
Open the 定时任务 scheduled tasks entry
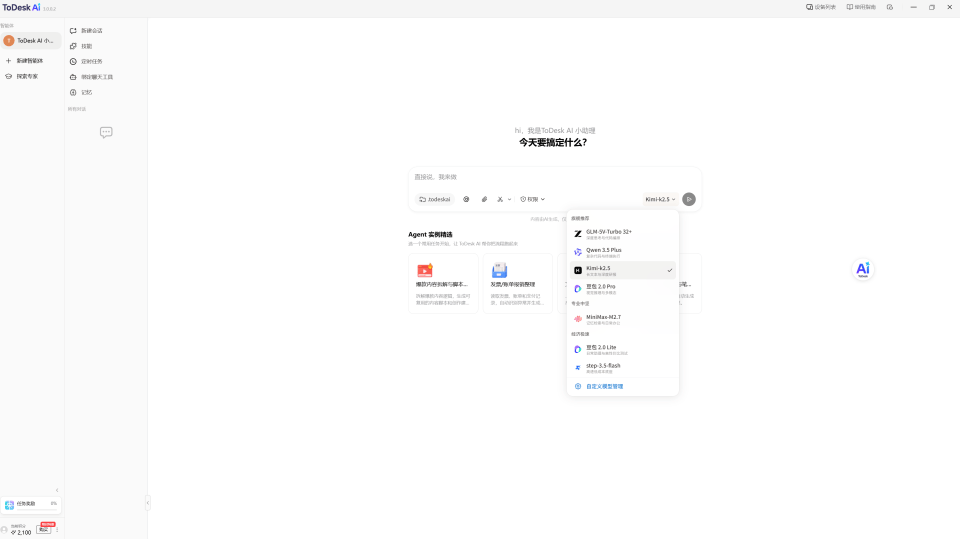point(86,61)
